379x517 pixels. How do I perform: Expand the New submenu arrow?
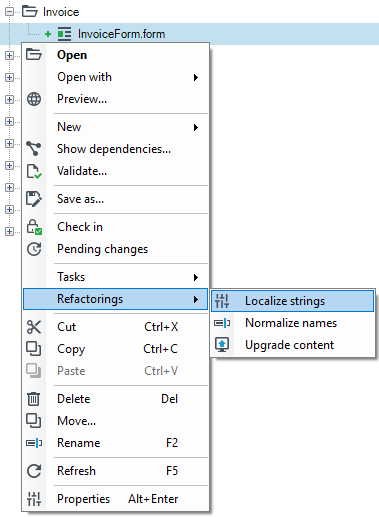coord(196,127)
